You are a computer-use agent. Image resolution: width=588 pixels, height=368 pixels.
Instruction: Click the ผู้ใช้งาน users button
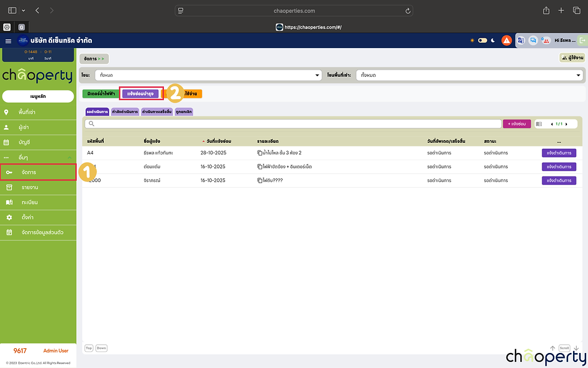point(572,58)
